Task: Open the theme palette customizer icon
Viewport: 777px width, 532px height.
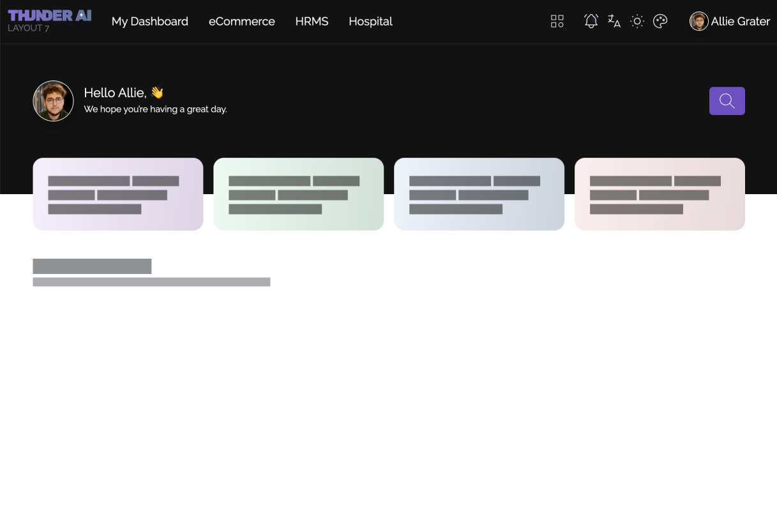Action: tap(660, 22)
